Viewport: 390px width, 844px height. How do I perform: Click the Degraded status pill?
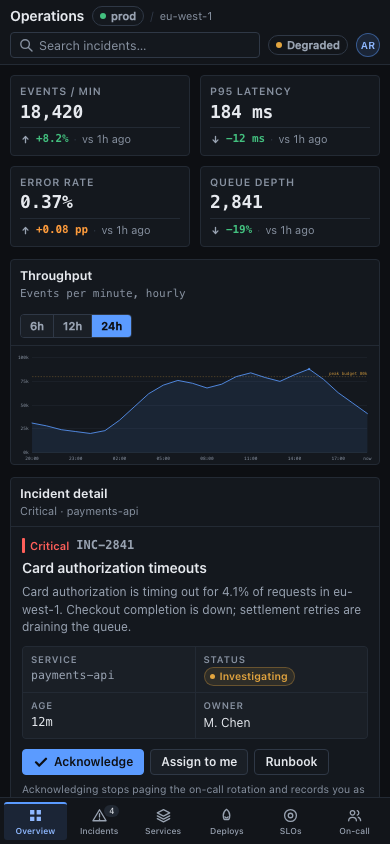click(308, 45)
